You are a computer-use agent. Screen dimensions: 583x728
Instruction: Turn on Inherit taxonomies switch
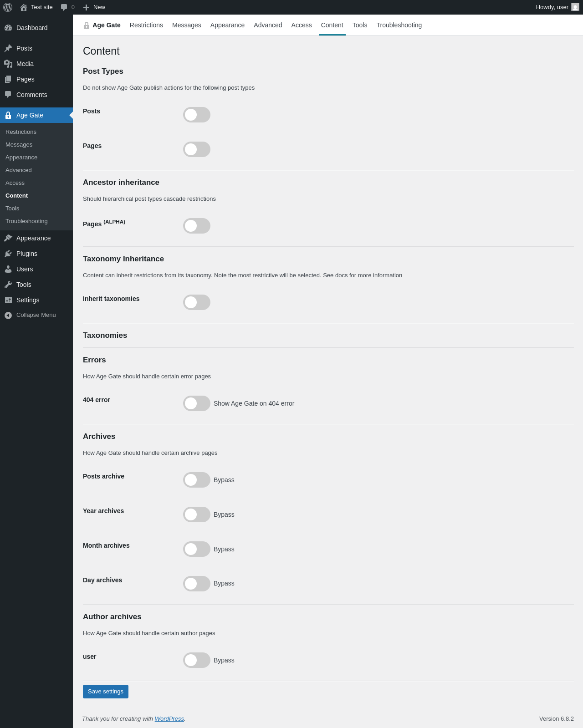click(197, 302)
